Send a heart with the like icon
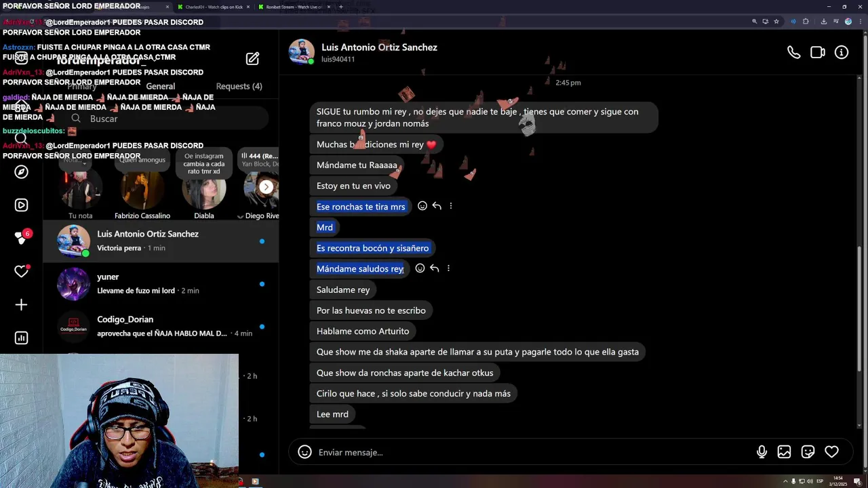 tap(831, 452)
